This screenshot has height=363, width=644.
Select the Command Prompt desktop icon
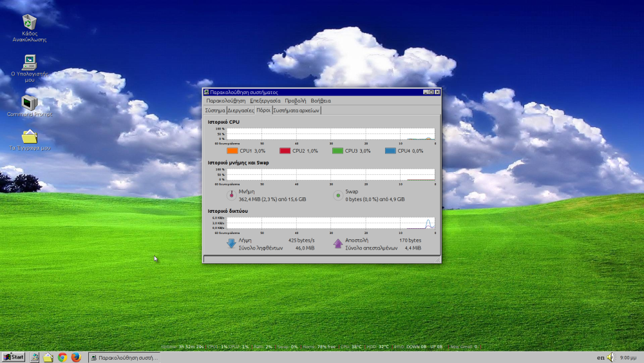tap(29, 106)
